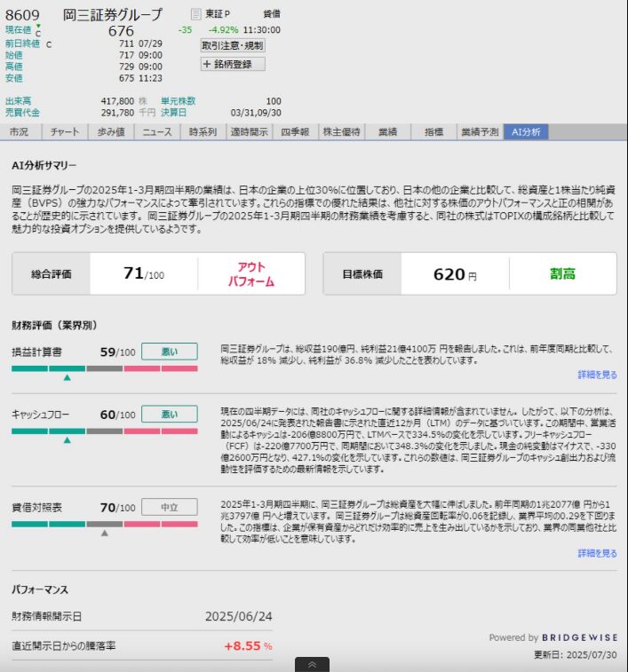Click the キャッシュフロー score bar
This screenshot has width=628, height=672.
(105, 431)
